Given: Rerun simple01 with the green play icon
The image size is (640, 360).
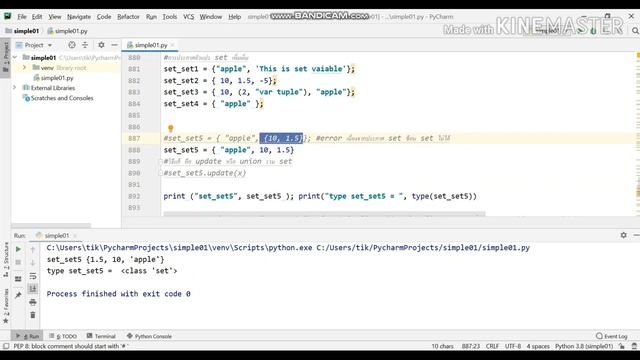Looking at the screenshot, I should pyautogui.click(x=18, y=249).
